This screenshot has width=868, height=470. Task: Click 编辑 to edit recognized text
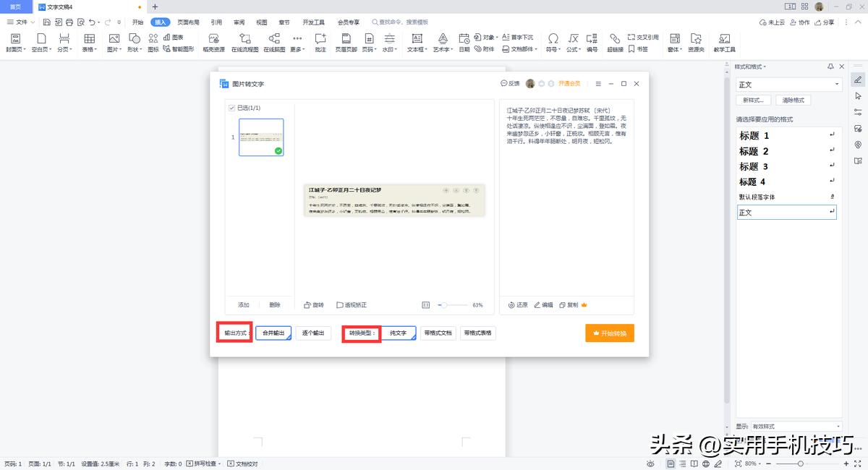point(543,305)
